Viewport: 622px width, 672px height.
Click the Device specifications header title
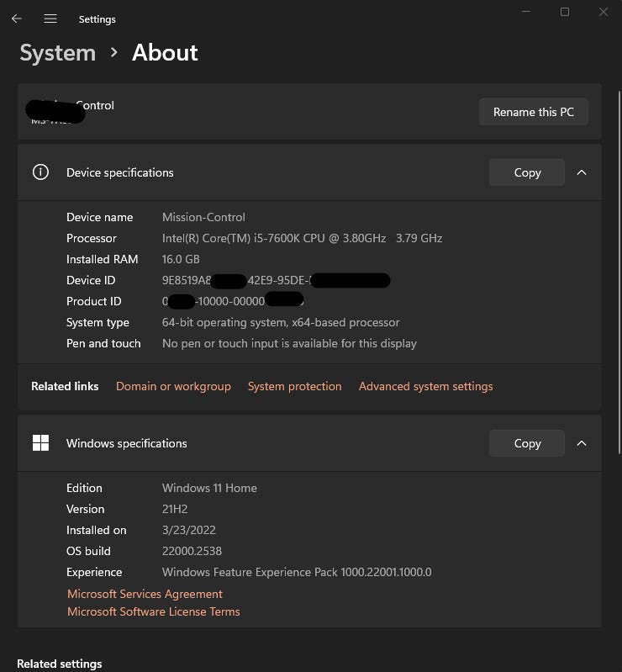click(x=120, y=172)
